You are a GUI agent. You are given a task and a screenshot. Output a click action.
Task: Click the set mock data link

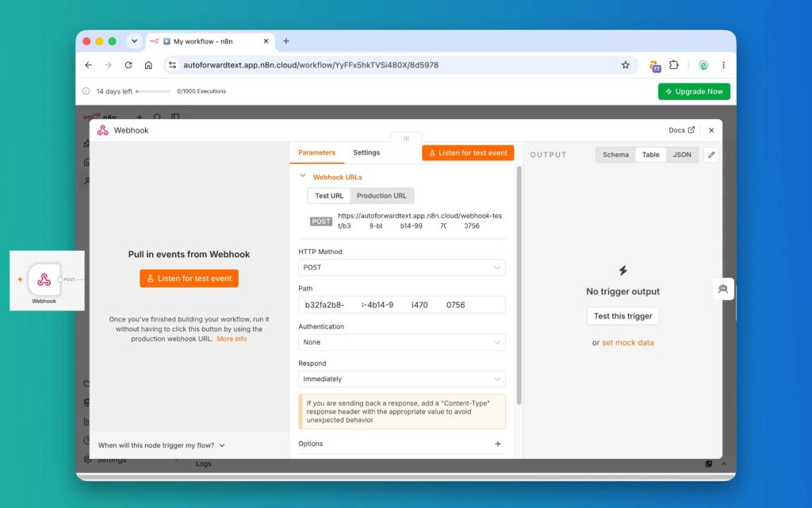pyautogui.click(x=628, y=343)
